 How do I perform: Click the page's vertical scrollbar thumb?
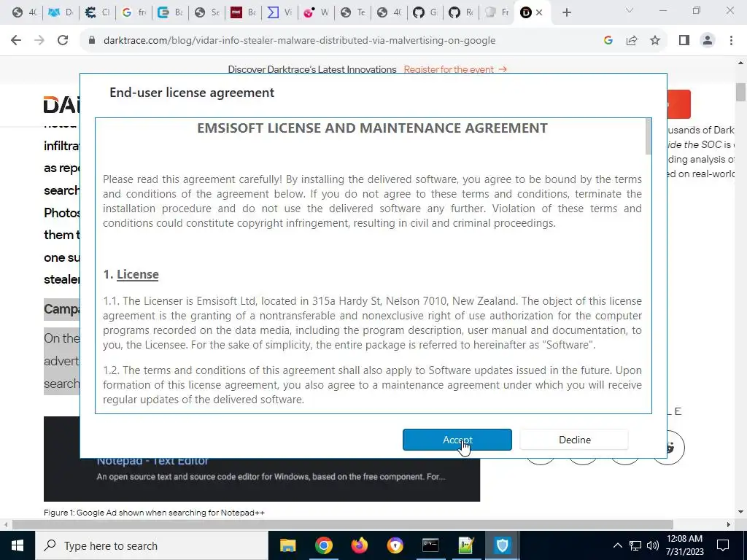click(740, 92)
